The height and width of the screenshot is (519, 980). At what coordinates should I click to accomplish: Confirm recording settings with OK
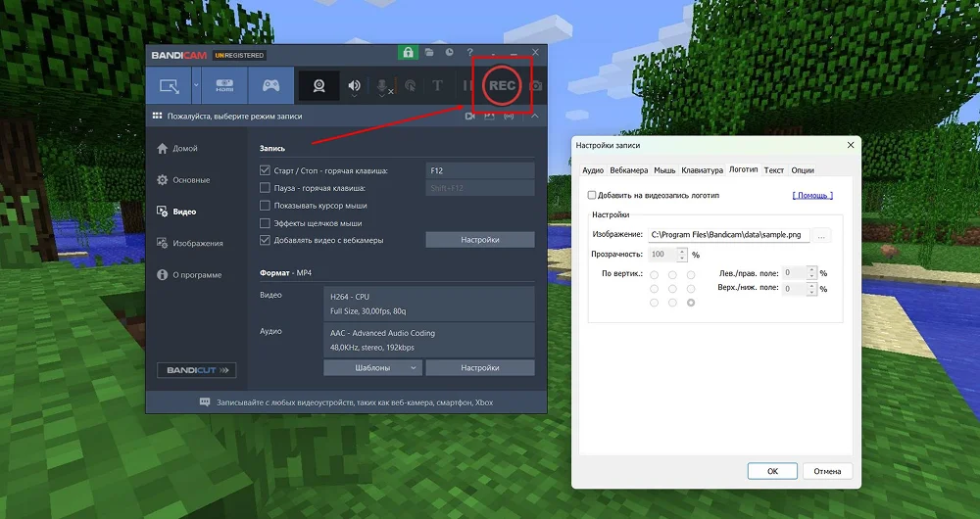coord(772,471)
